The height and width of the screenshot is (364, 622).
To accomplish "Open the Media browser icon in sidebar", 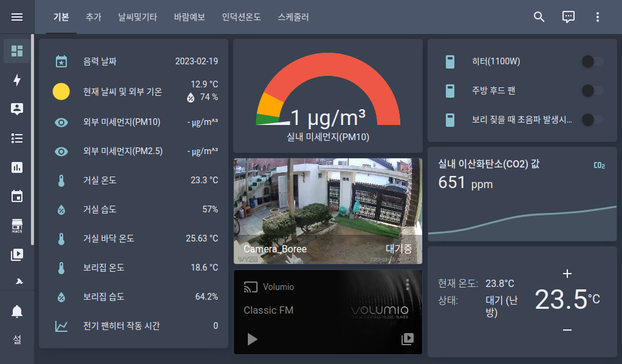I will coord(16,255).
